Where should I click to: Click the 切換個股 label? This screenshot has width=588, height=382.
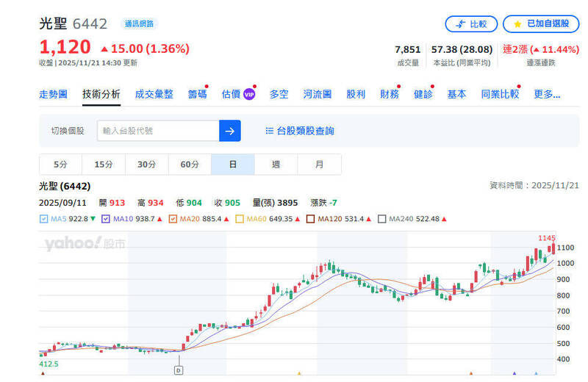tap(68, 131)
